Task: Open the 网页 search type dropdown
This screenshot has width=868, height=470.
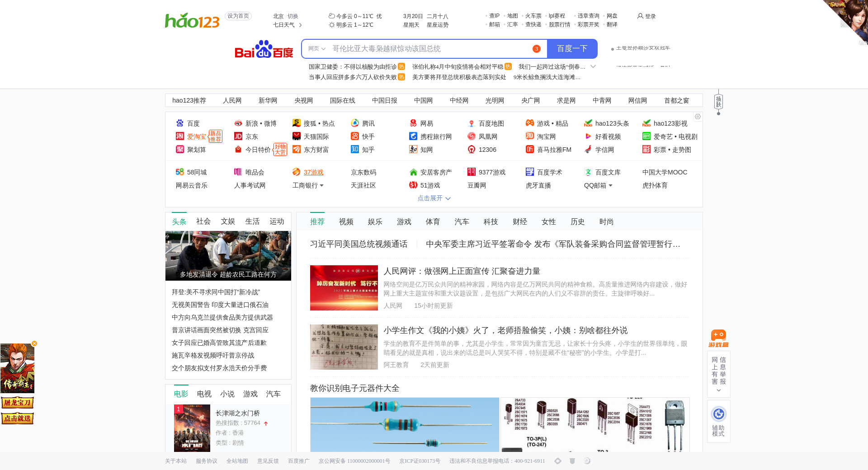Action: pyautogui.click(x=317, y=49)
